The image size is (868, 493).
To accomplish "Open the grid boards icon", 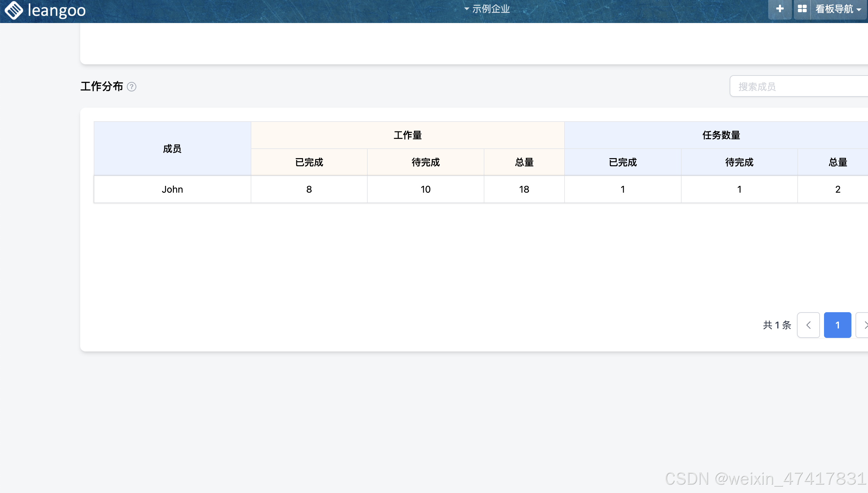I will click(802, 9).
